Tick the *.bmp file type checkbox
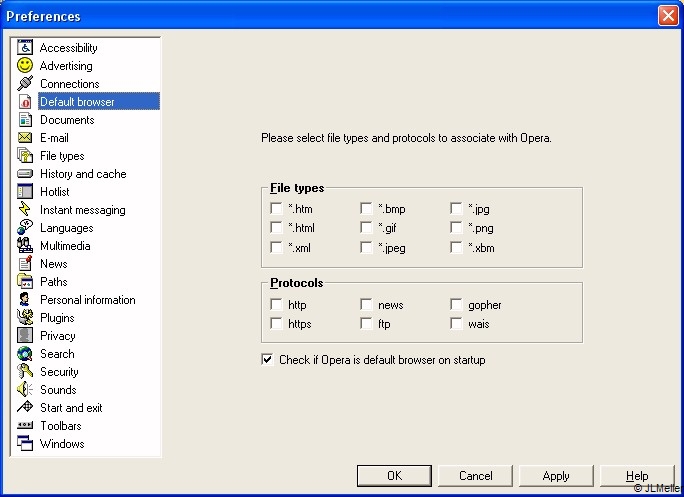The width and height of the screenshot is (684, 497). coord(366,208)
